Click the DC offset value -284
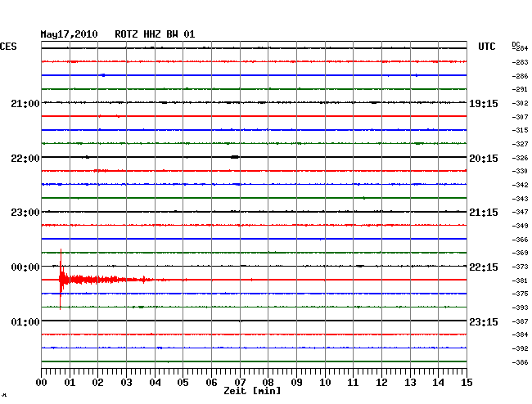The height and width of the screenshot is (404, 532). [520, 48]
